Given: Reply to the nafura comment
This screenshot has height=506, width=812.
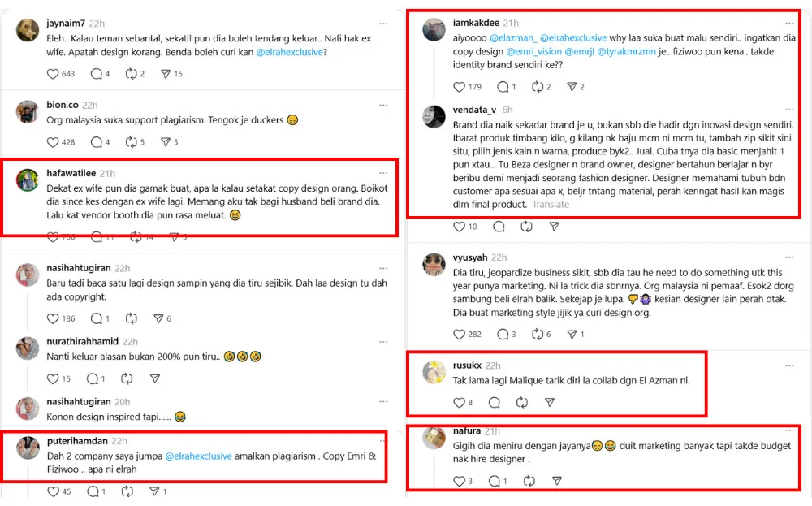Looking at the screenshot, I should pyautogui.click(x=494, y=481).
